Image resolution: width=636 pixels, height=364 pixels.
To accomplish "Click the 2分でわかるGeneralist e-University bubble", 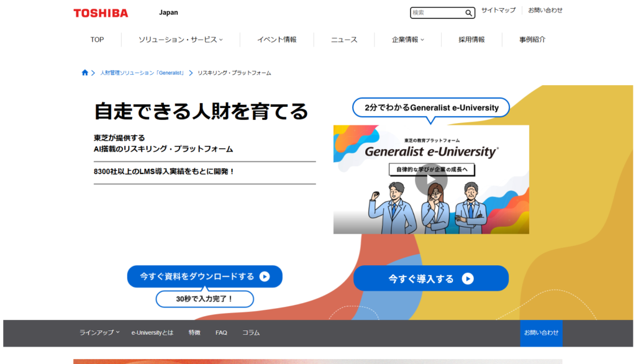I will (431, 107).
